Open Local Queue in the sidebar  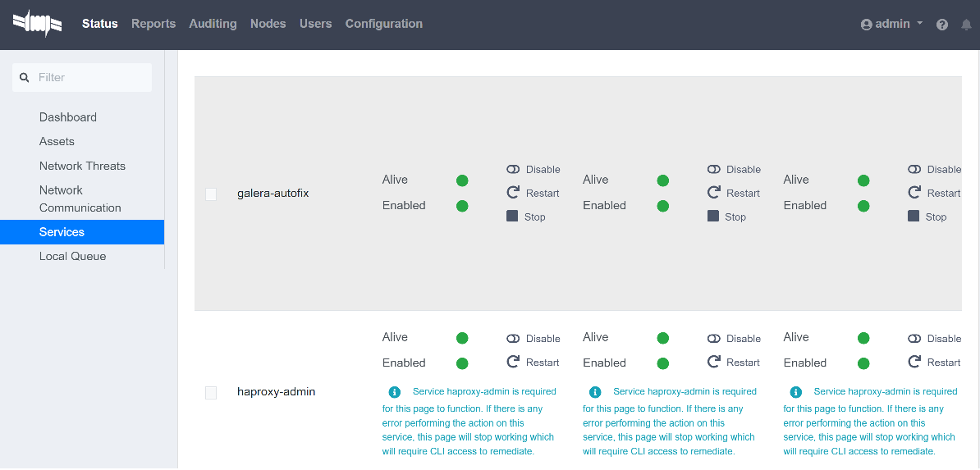(x=72, y=256)
